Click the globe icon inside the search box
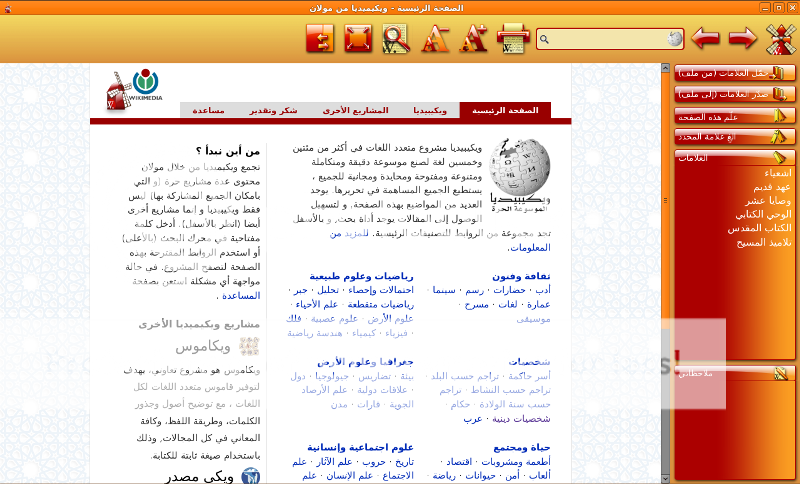 [x=674, y=39]
